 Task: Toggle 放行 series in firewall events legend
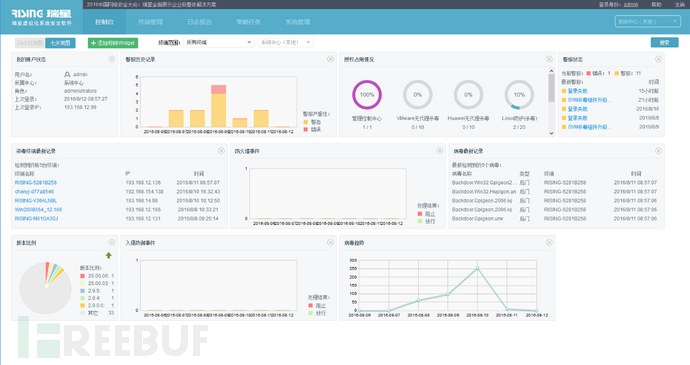click(426, 221)
